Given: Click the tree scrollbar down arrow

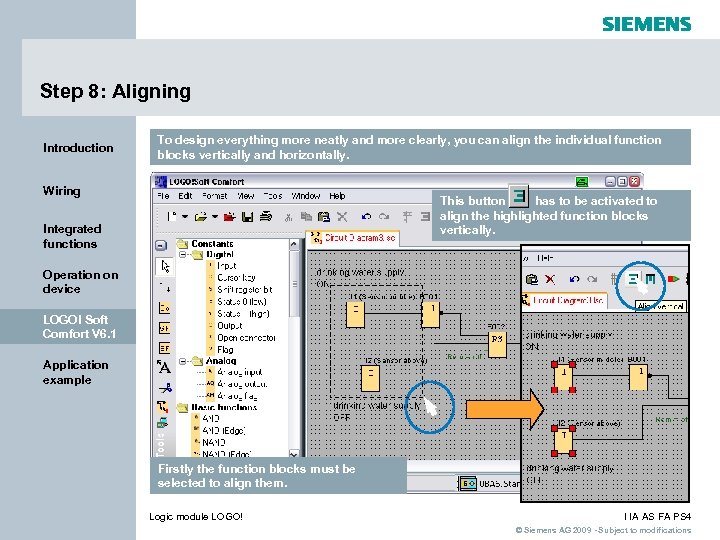Looking at the screenshot, I should pyautogui.click(x=294, y=454).
